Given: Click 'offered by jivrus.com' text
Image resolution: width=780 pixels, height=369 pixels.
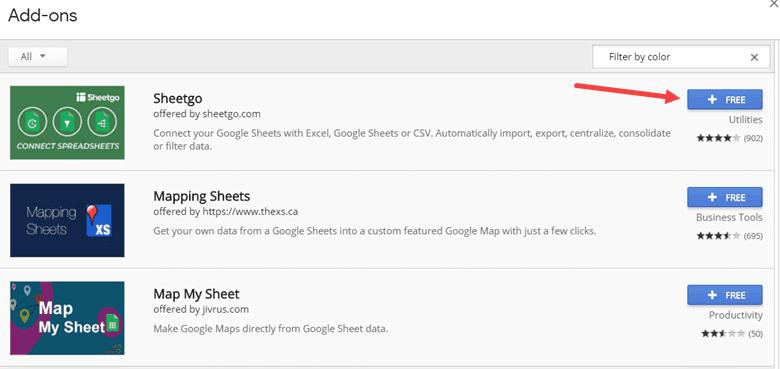Looking at the screenshot, I should (x=201, y=309).
